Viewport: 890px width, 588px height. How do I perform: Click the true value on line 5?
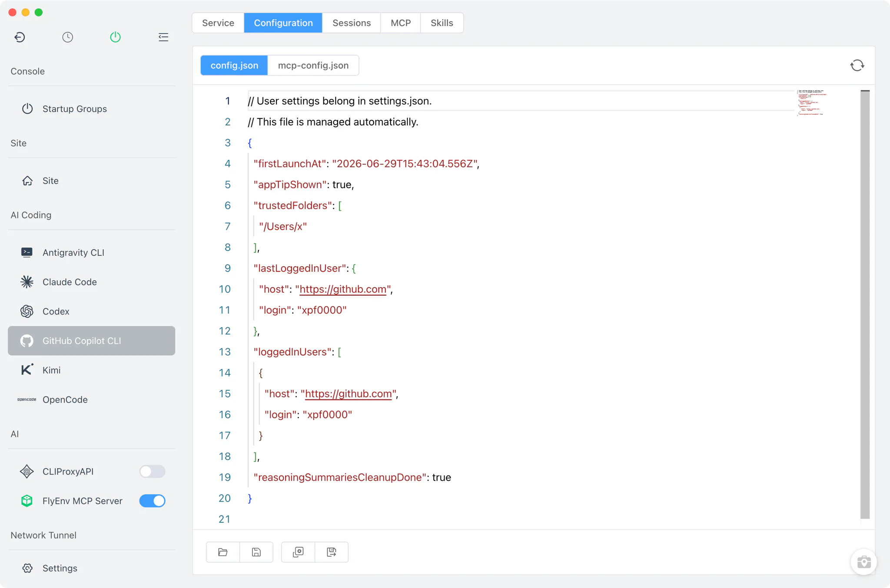[342, 185]
